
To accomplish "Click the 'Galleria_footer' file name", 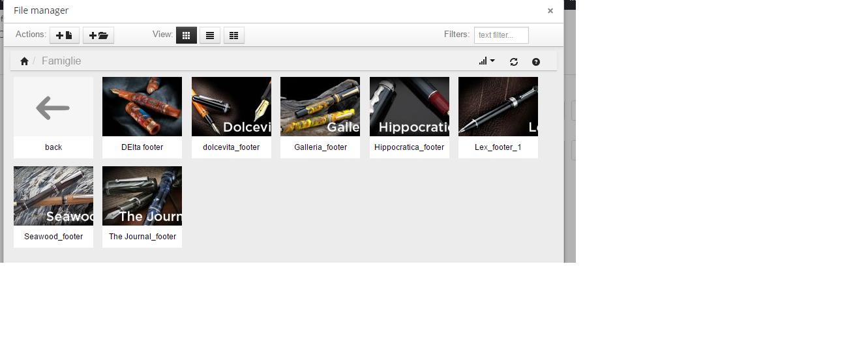I will pos(321,147).
